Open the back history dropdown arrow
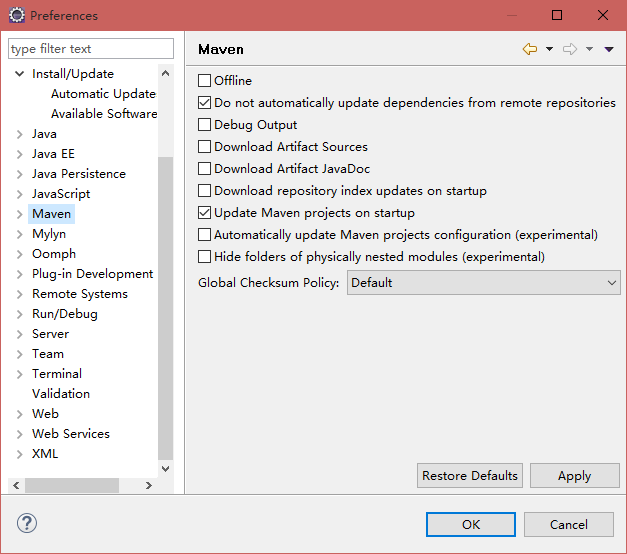This screenshot has height=554, width=627. pos(549,49)
